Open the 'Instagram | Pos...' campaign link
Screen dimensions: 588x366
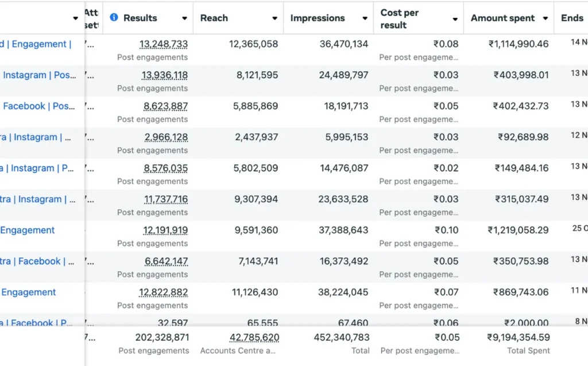pyautogui.click(x=39, y=75)
